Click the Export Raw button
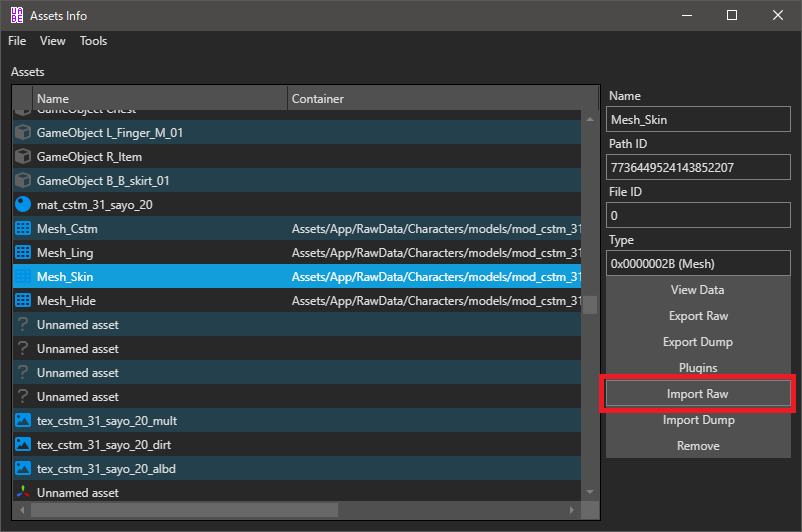This screenshot has height=532, width=802. pyautogui.click(x=698, y=316)
